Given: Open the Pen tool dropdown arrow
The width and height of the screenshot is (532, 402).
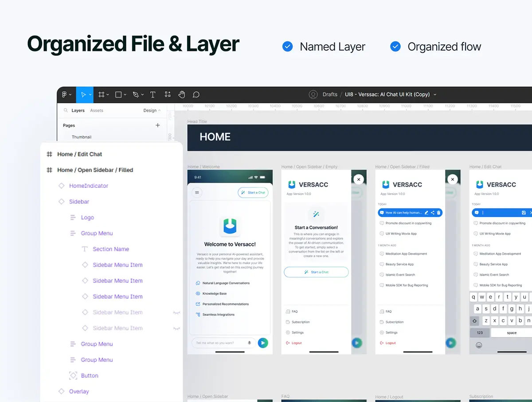Looking at the screenshot, I should click(x=142, y=95).
